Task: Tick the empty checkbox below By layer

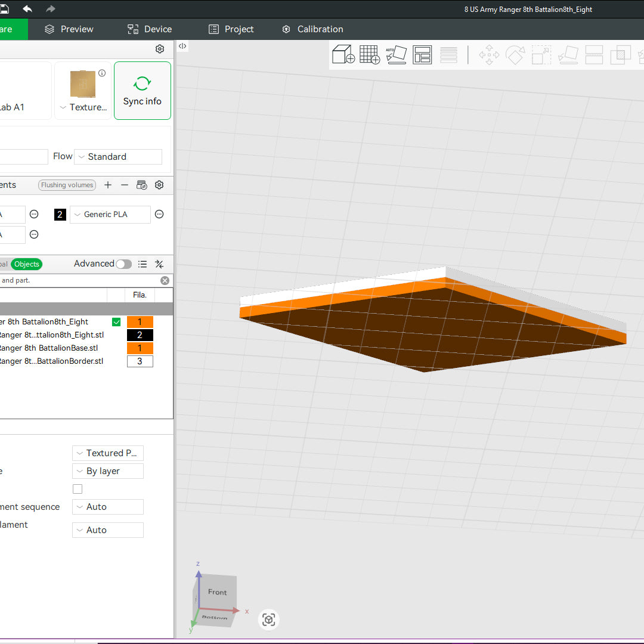Action: pyautogui.click(x=78, y=489)
